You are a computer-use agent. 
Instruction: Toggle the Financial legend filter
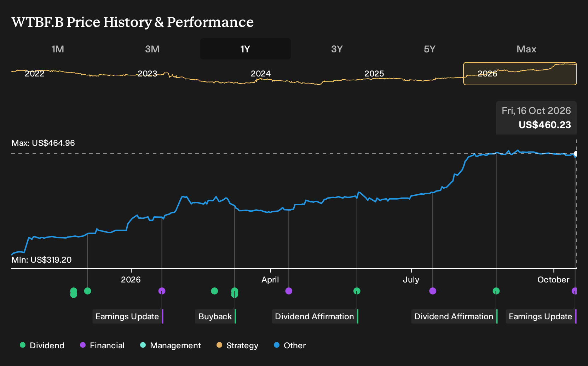tap(102, 345)
